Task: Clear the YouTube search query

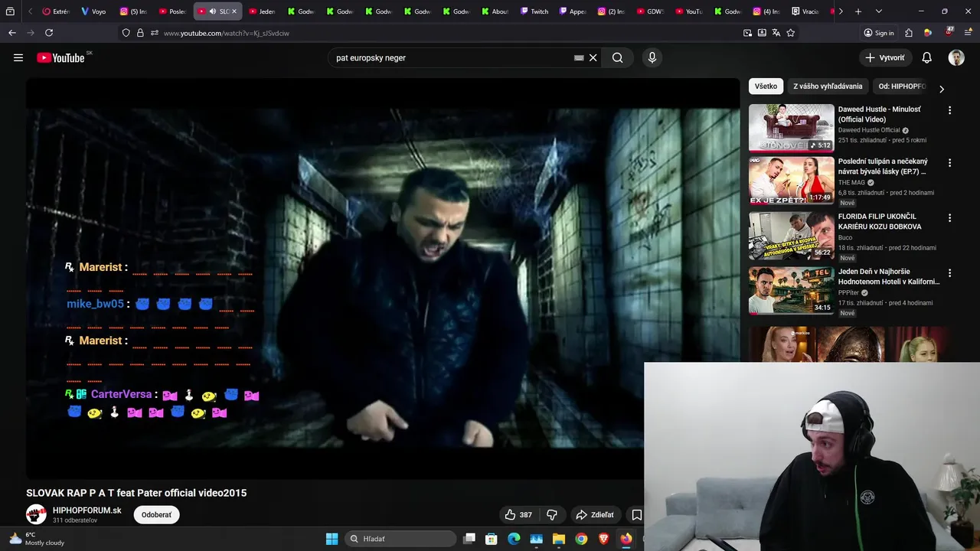Action: [x=593, y=57]
